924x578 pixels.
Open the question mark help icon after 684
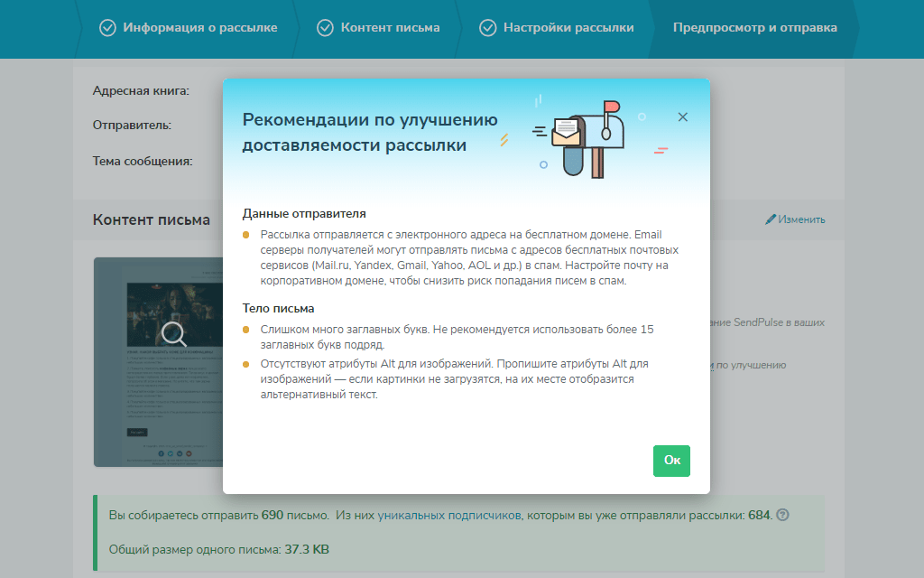pos(782,515)
